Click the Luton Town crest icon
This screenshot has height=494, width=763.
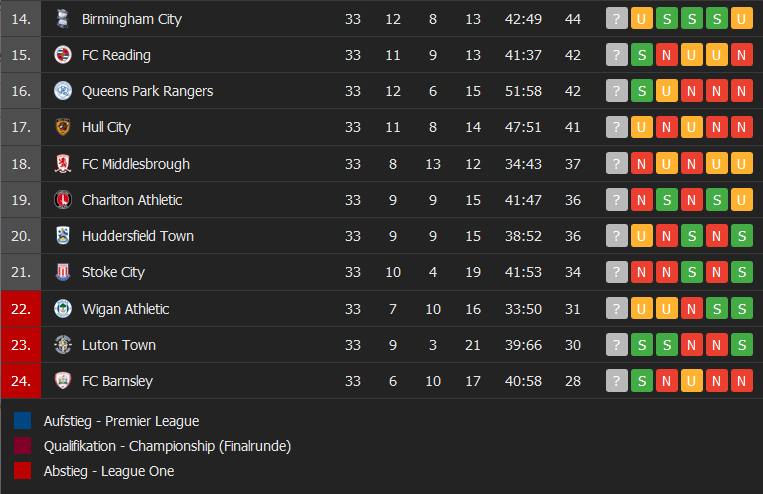pos(62,345)
